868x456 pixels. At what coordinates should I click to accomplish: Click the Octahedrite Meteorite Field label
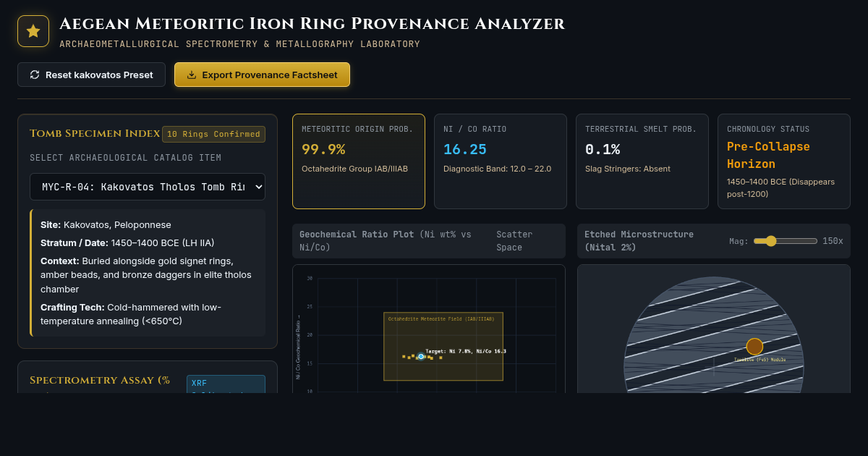[441, 318]
